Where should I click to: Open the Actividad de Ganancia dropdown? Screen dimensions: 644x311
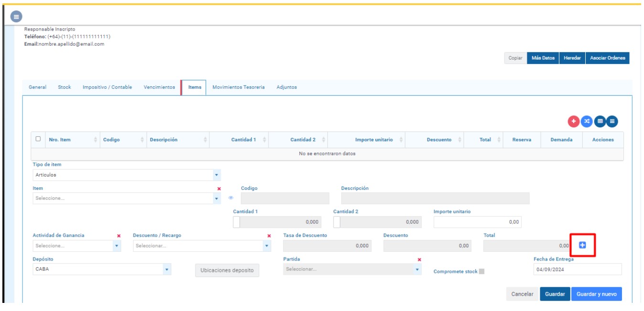(77, 246)
